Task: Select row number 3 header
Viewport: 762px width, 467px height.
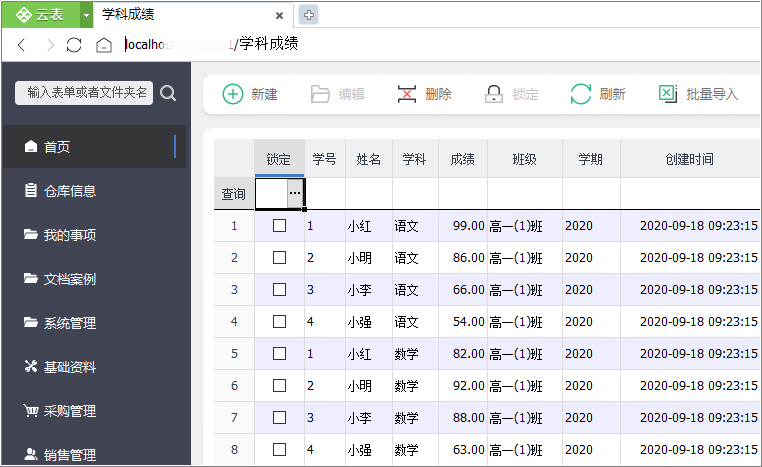Action: [x=234, y=290]
